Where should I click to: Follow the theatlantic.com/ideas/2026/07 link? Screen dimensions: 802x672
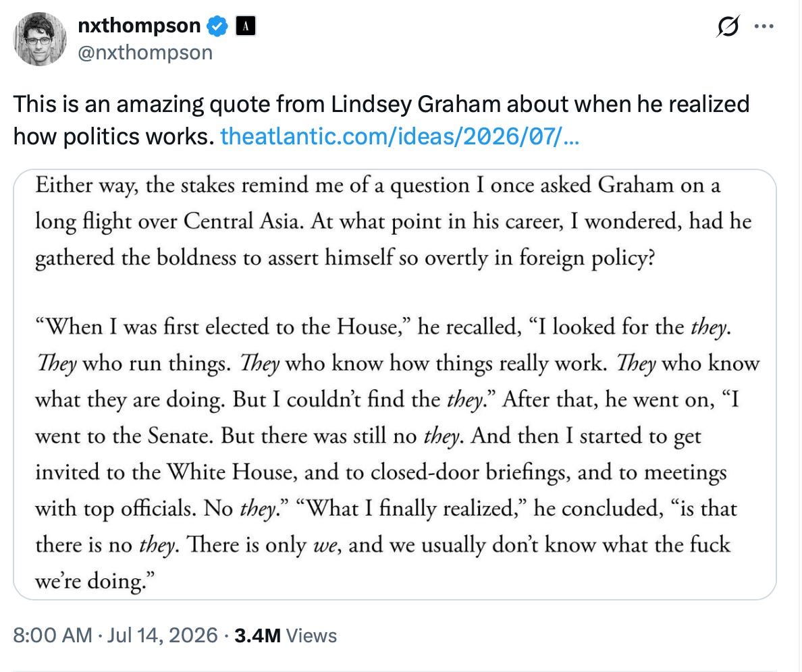[x=400, y=136]
